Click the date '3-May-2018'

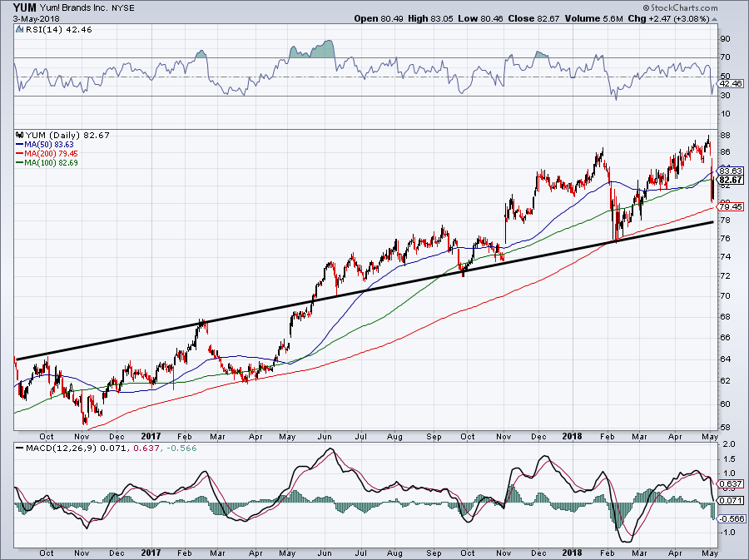pyautogui.click(x=37, y=18)
